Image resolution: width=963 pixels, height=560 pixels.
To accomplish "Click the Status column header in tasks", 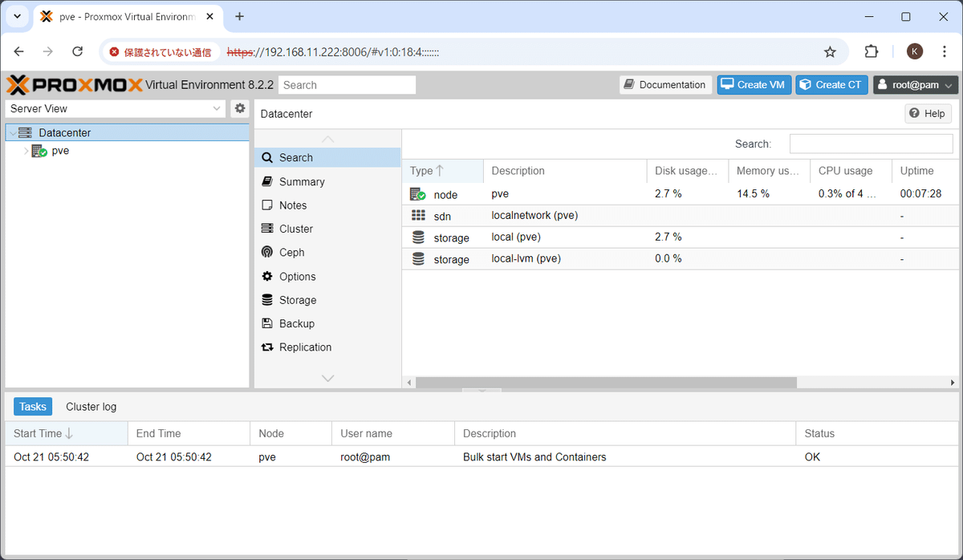I will tap(877, 433).
